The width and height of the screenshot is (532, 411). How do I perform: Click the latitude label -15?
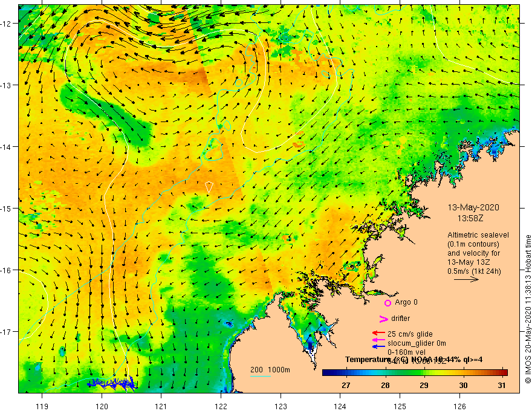click(x=6, y=208)
